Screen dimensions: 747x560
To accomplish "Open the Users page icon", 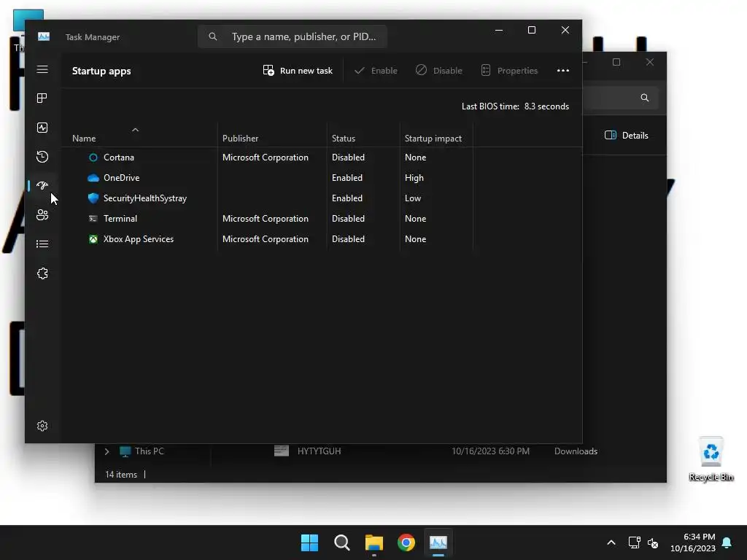I will (x=42, y=215).
